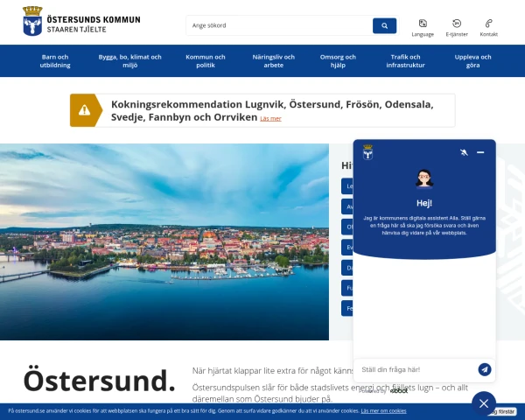The image size is (525, 420).
Task: Open the Language selector icon
Action: pyautogui.click(x=423, y=24)
